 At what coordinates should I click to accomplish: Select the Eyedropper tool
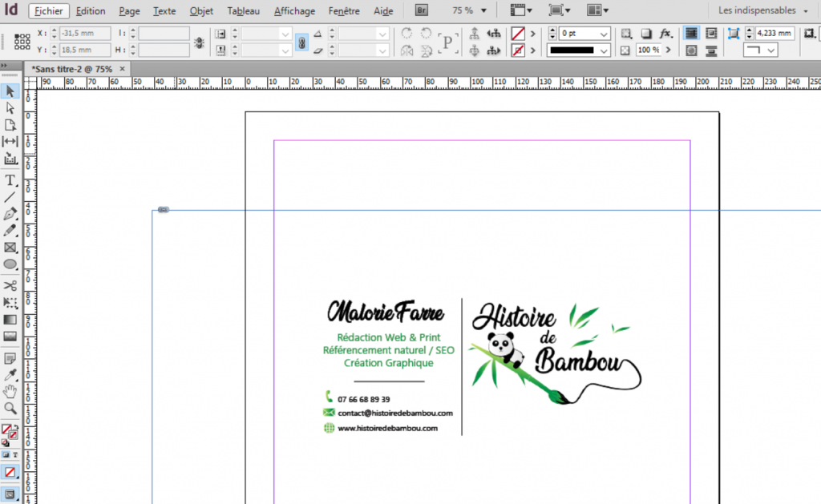10,375
